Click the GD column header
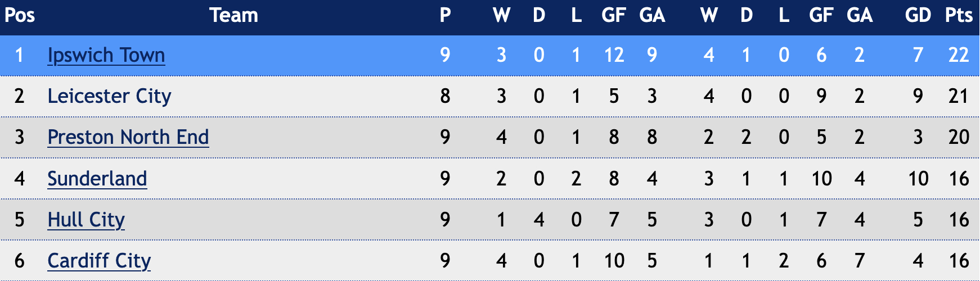This screenshot has height=281, width=980. tap(918, 15)
